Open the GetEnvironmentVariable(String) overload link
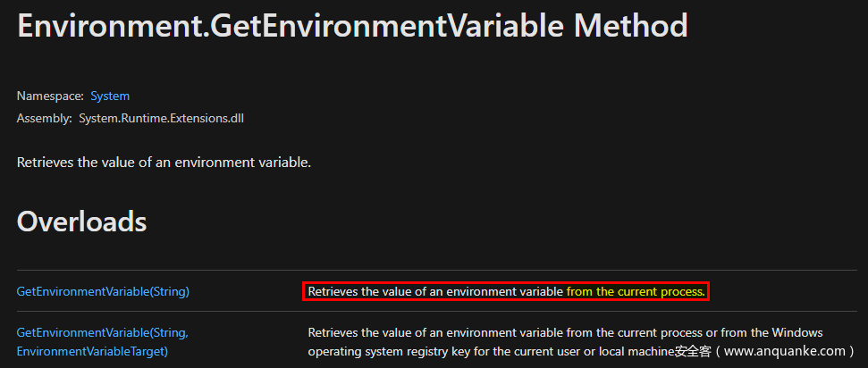 pyautogui.click(x=103, y=291)
